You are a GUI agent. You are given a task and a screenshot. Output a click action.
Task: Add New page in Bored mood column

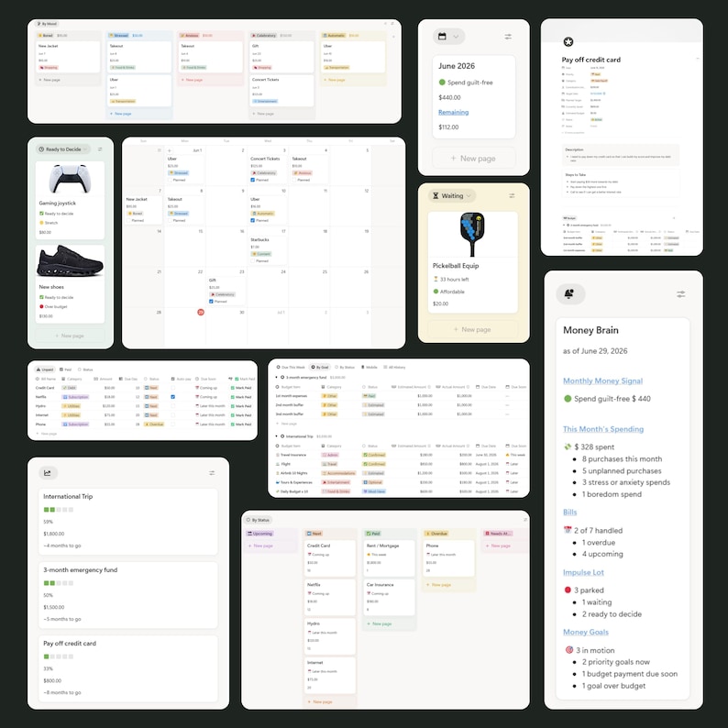50,80
